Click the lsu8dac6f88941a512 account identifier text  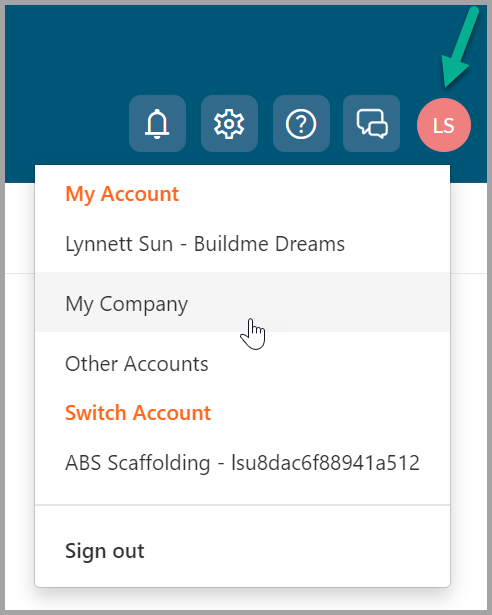point(325,463)
